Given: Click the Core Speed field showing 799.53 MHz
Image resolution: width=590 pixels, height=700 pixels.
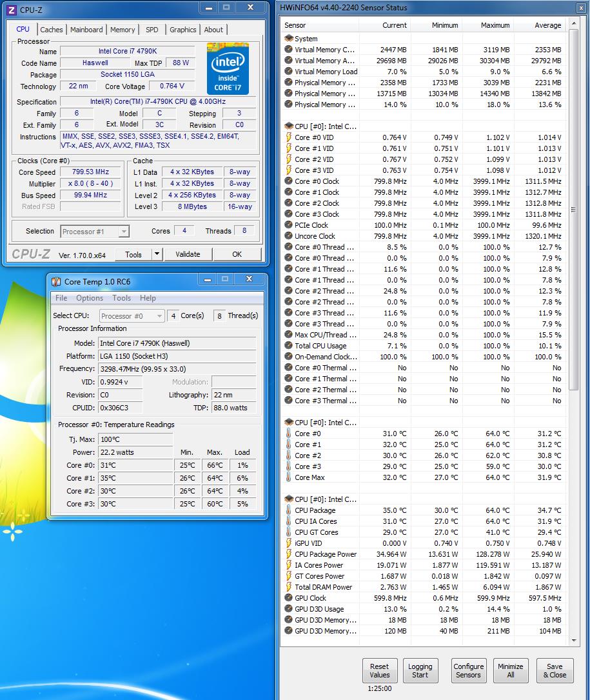Looking at the screenshot, I should pos(91,172).
